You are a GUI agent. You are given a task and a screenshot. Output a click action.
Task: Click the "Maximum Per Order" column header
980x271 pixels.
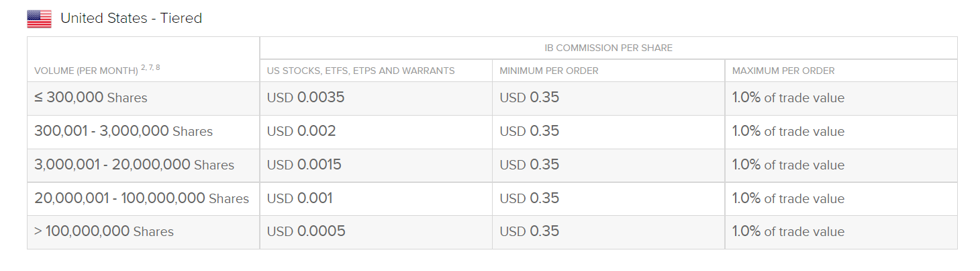coord(783,71)
